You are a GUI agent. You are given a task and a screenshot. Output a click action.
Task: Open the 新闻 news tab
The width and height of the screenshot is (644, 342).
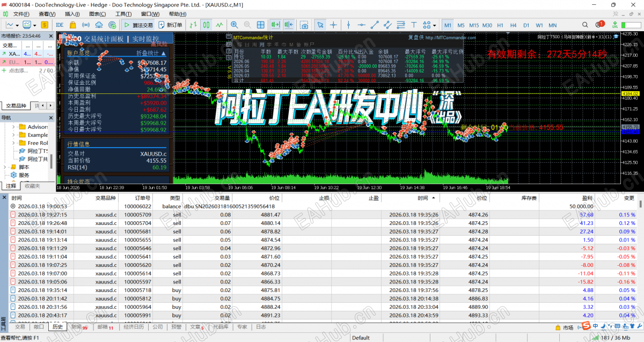[x=78, y=327]
